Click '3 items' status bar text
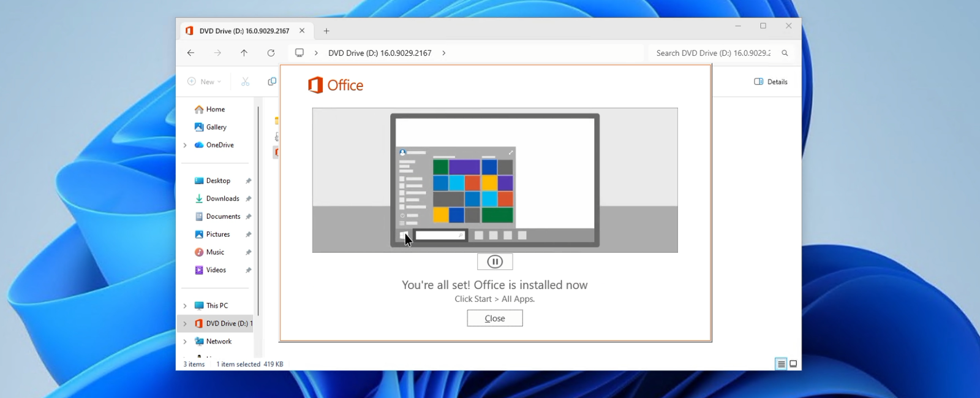Image resolution: width=980 pixels, height=398 pixels. 194,364
